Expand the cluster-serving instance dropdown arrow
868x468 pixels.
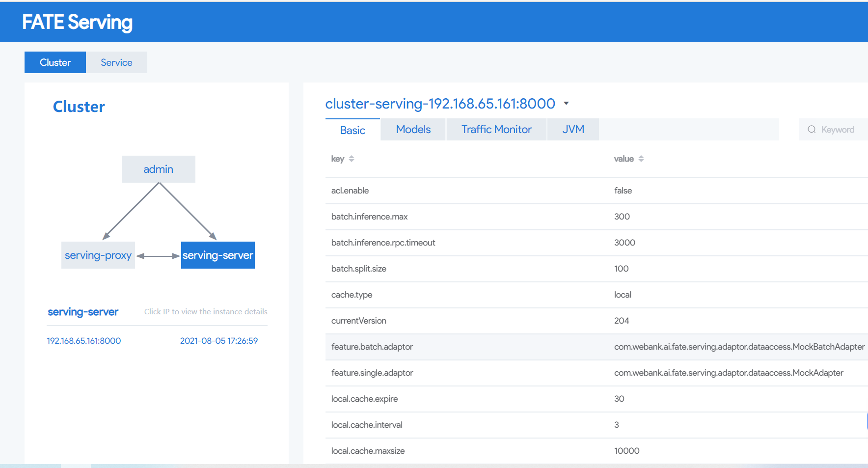[566, 104]
